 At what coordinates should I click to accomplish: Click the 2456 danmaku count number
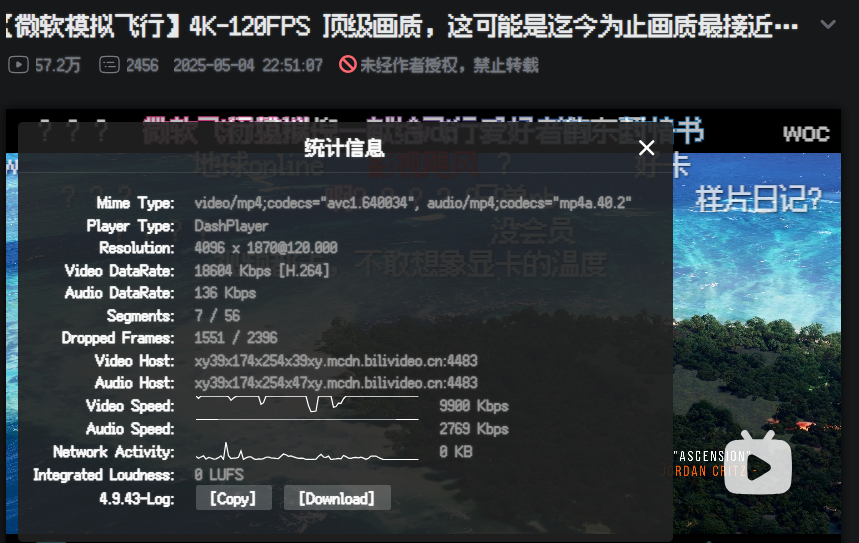[x=142, y=66]
